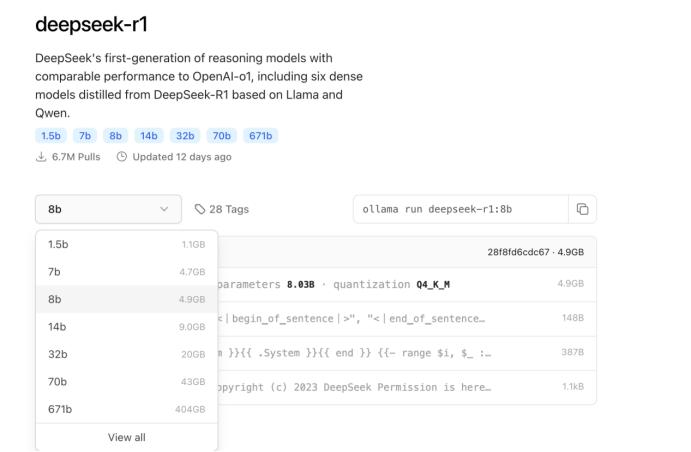Click the 32b tag badge
The image size is (691, 452).
pos(185,136)
